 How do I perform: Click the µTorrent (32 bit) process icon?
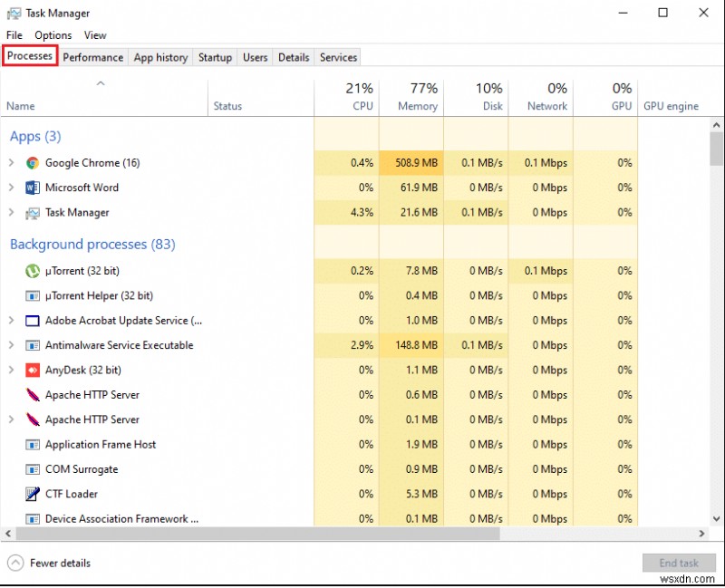coord(33,271)
